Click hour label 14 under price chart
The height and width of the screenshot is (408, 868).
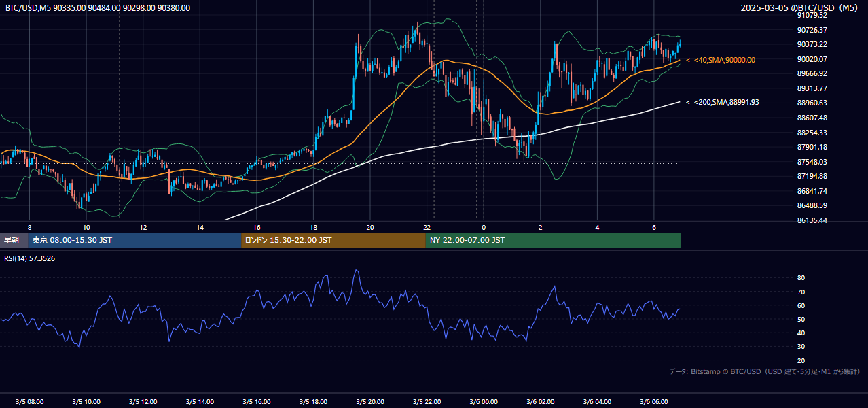200,227
